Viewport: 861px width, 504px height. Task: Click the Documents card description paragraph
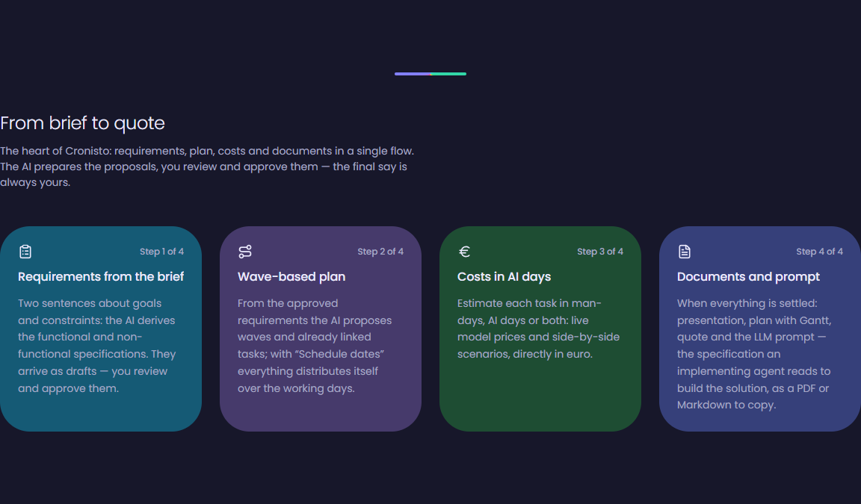point(754,354)
